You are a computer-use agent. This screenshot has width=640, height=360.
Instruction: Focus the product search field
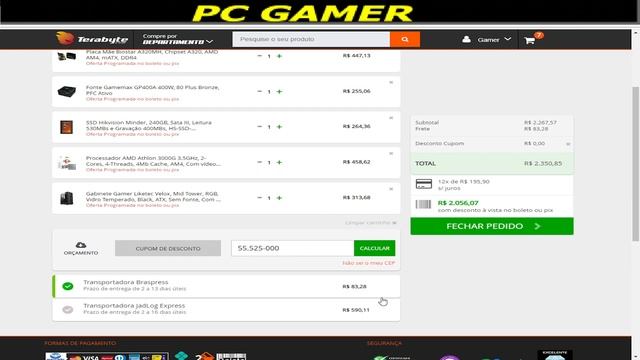(x=311, y=39)
